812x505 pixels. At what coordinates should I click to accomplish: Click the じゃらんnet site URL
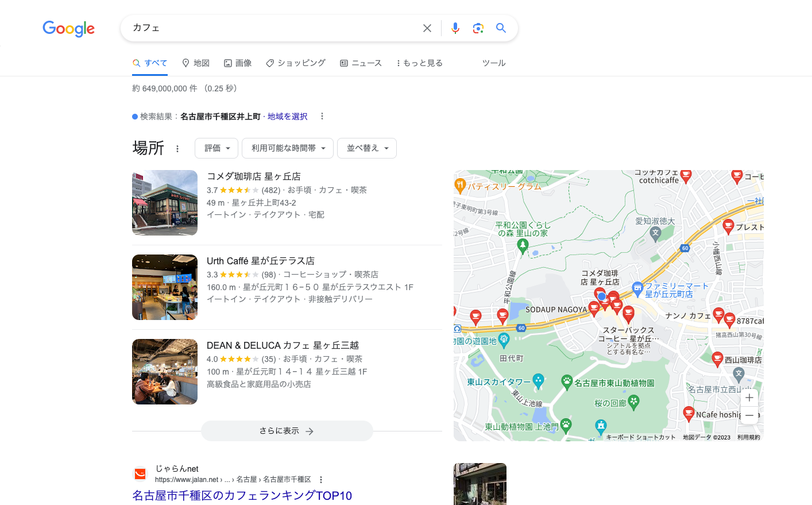[x=233, y=480]
